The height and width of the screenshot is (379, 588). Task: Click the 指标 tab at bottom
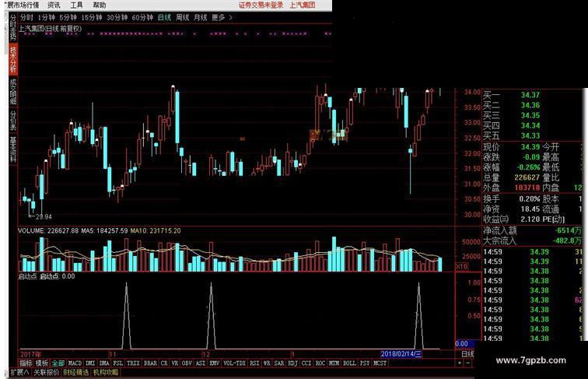pyautogui.click(x=26, y=363)
